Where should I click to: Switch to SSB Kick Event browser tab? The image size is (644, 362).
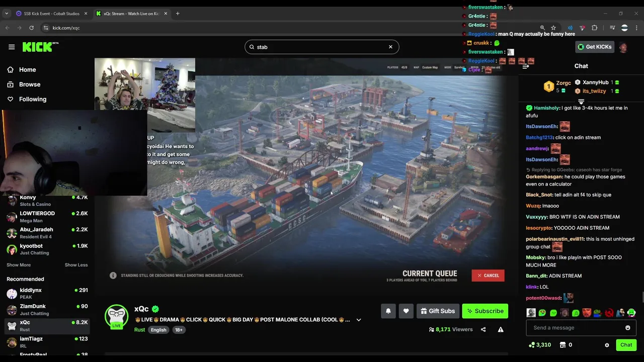(x=51, y=14)
